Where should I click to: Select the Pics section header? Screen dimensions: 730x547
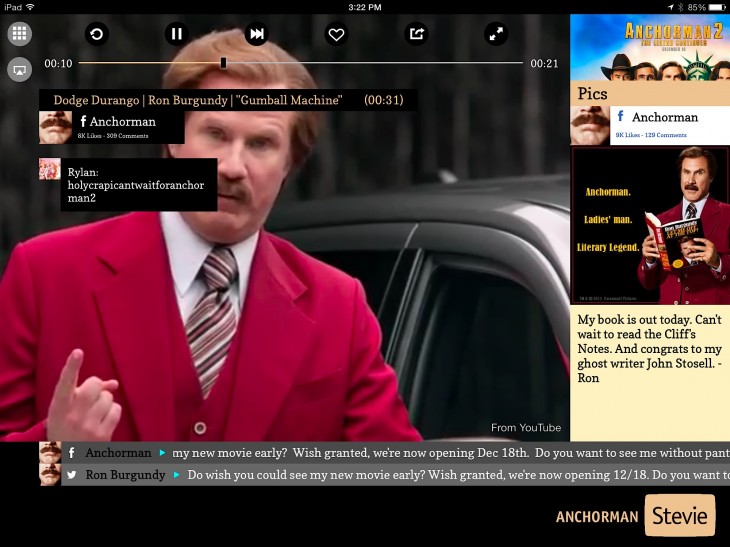click(650, 94)
